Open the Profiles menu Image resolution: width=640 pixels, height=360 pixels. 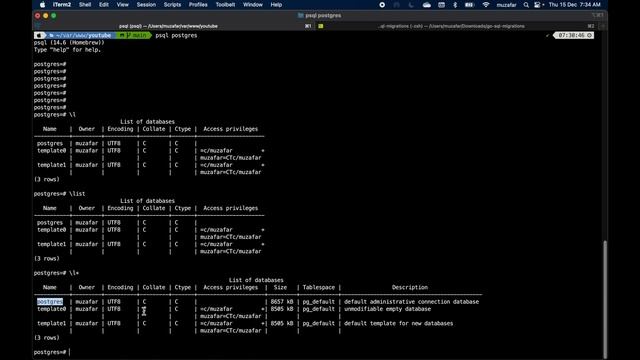pos(198,5)
